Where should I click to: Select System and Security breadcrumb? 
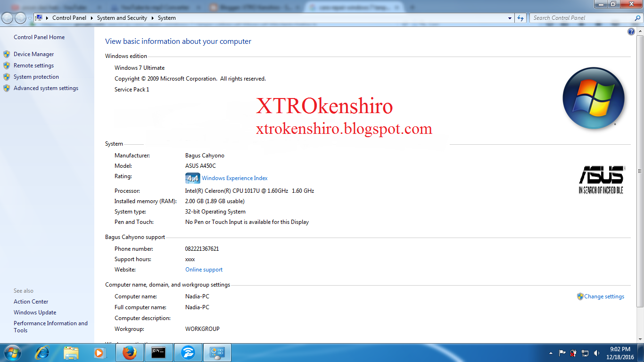pos(122,18)
